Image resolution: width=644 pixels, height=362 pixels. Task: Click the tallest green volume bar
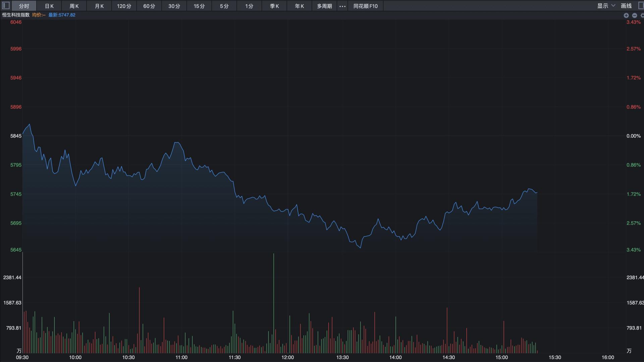click(273, 303)
